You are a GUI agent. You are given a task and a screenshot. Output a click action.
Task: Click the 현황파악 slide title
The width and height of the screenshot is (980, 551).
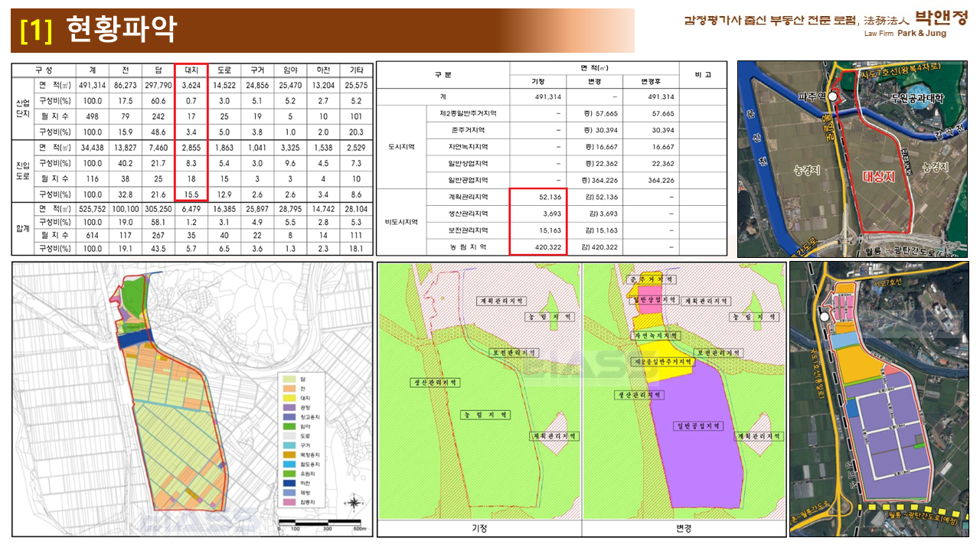pyautogui.click(x=122, y=30)
